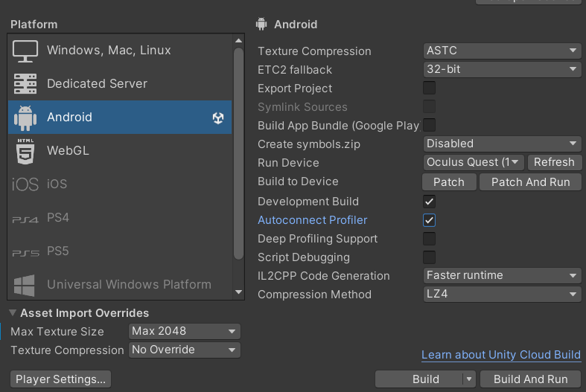Screen dimensions: 586x392
Task: Open the Create symbols.zip dropdown
Action: tap(503, 144)
